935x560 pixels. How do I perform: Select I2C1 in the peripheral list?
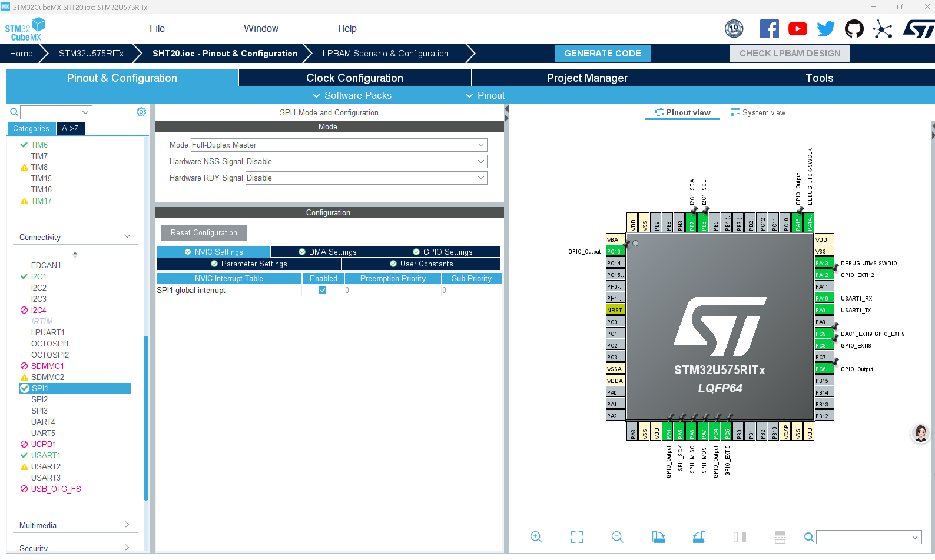pyautogui.click(x=39, y=276)
